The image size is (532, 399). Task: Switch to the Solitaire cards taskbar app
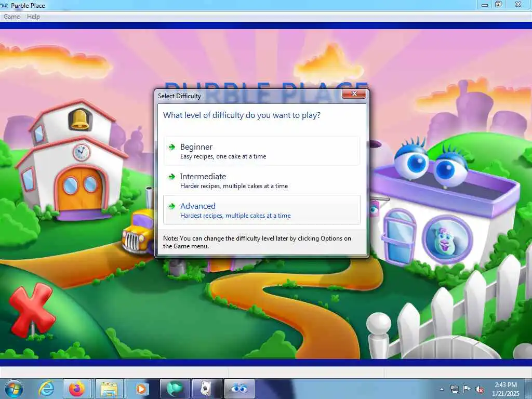207,389
